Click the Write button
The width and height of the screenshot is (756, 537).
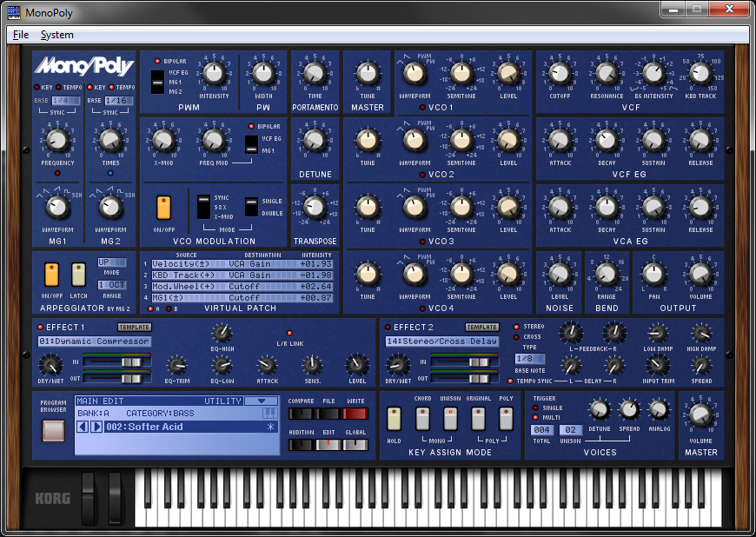(355, 414)
